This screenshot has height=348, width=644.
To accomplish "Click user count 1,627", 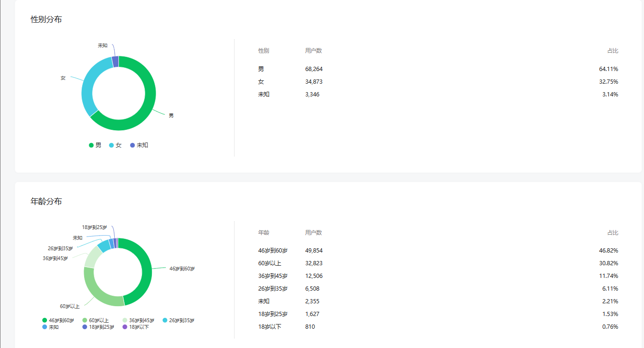I will 312,314.
